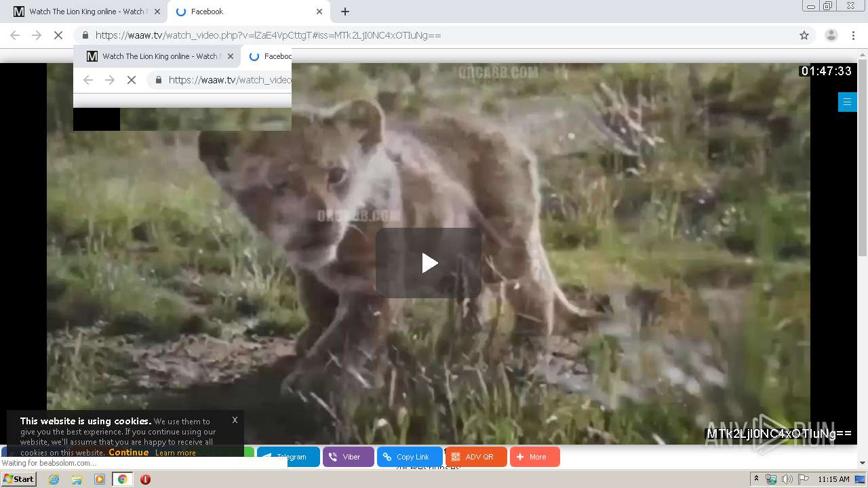Open the Opera taskbar icon
Screen dimensions: 868x488
(x=145, y=479)
